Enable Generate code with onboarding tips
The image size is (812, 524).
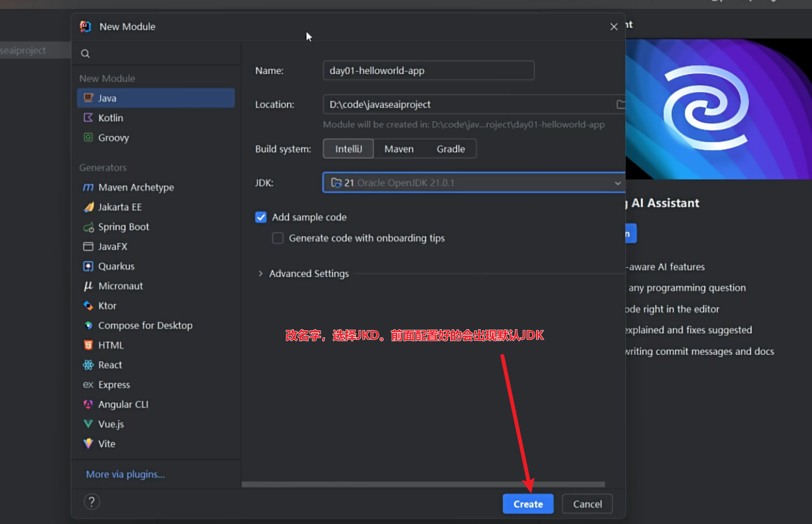click(x=278, y=238)
